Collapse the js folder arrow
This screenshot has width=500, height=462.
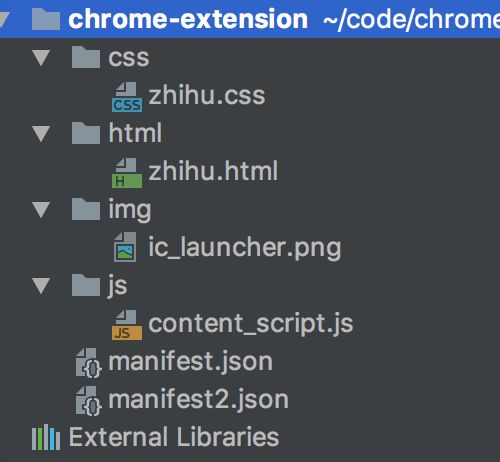click(41, 286)
